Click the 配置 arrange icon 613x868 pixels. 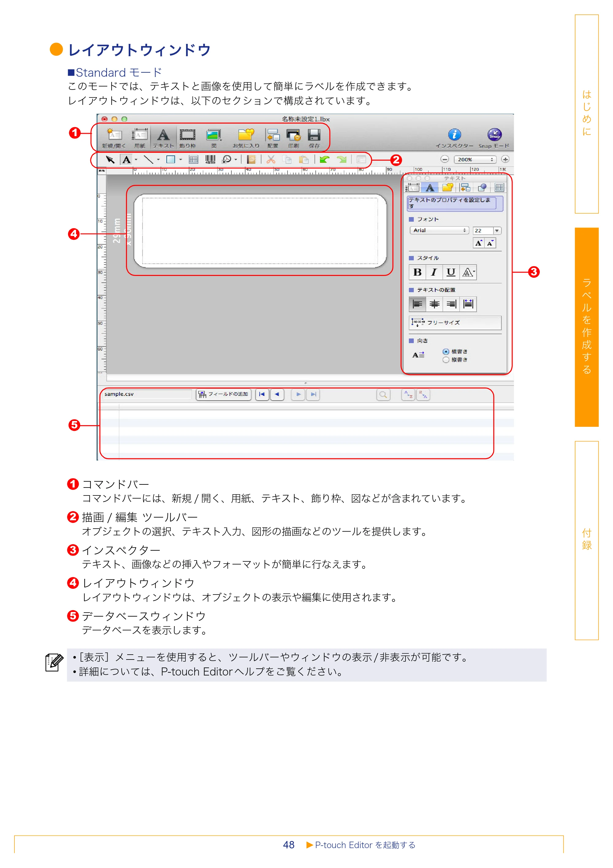pos(272,138)
